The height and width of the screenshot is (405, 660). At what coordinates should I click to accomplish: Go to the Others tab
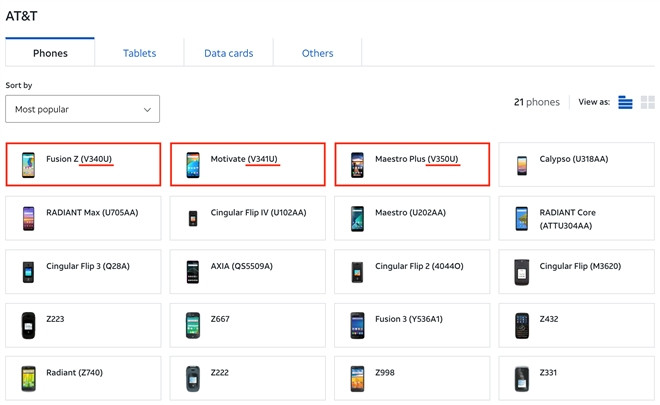point(317,53)
